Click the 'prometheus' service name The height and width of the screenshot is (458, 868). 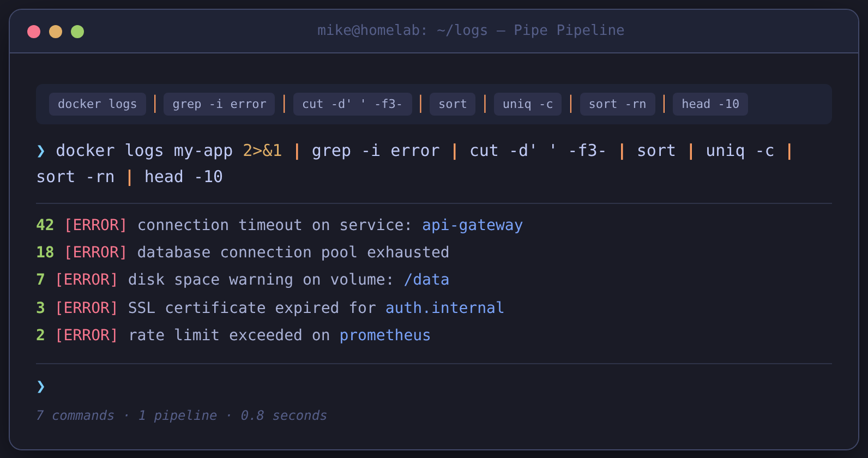385,335
